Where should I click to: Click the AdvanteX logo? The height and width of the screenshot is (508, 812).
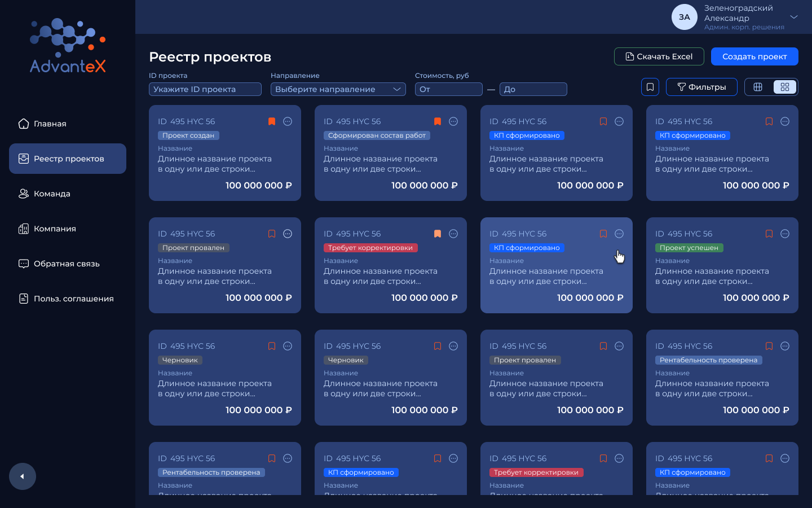pos(68,46)
